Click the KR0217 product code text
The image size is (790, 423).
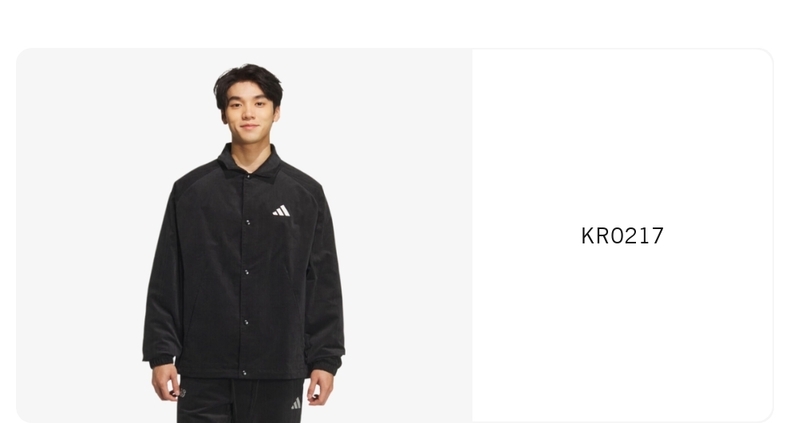tap(622, 236)
